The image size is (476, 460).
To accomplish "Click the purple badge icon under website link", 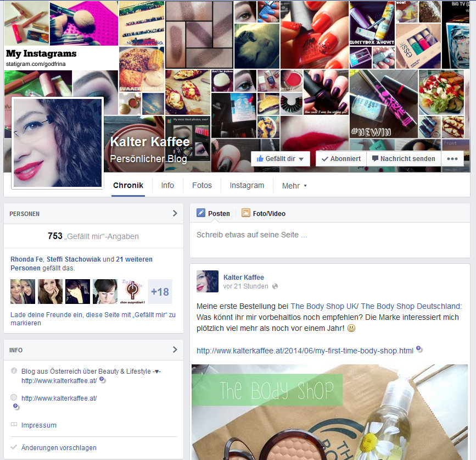I will pyautogui.click(x=15, y=406).
